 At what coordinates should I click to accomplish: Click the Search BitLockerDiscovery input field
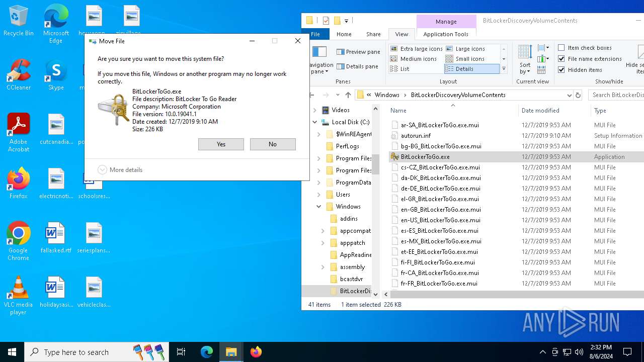(x=617, y=95)
